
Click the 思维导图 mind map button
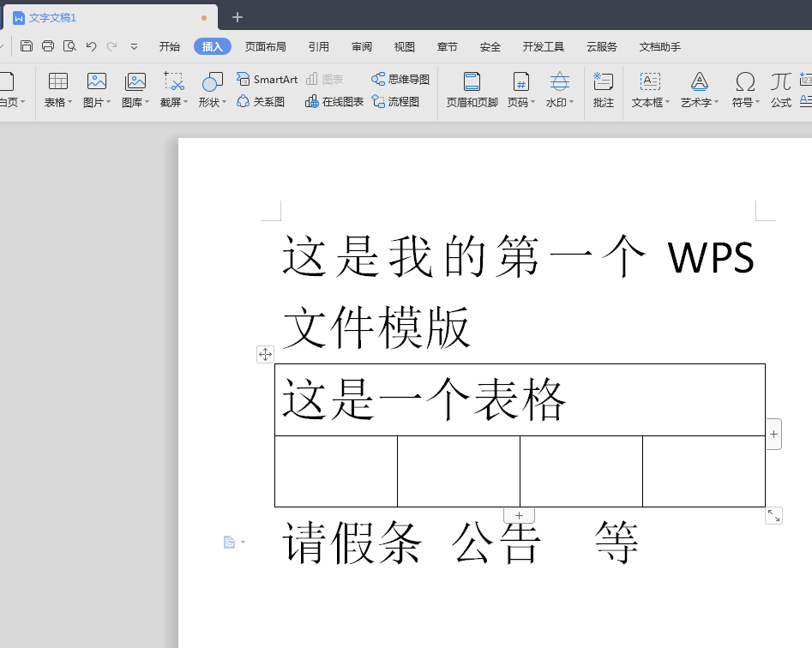click(x=400, y=79)
